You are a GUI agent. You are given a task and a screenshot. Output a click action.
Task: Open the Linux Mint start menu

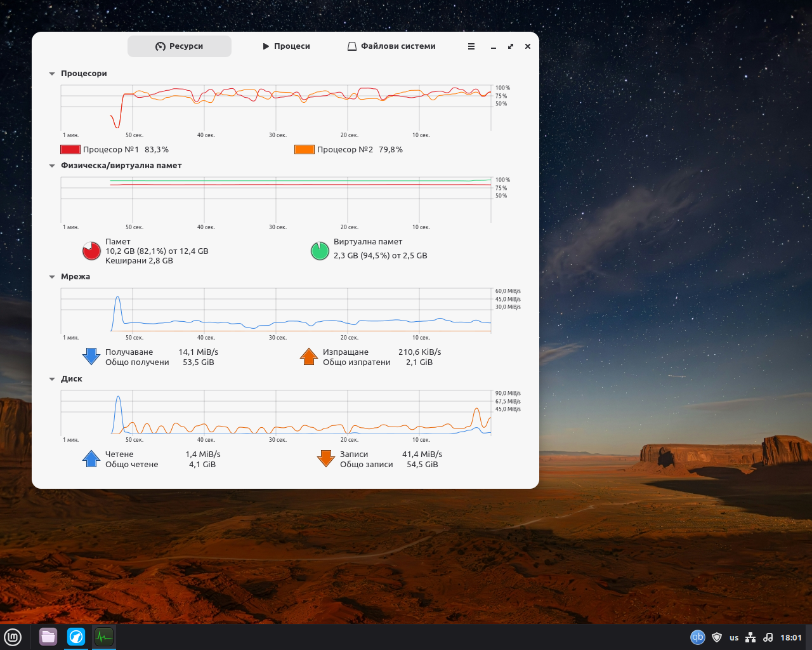[13, 637]
